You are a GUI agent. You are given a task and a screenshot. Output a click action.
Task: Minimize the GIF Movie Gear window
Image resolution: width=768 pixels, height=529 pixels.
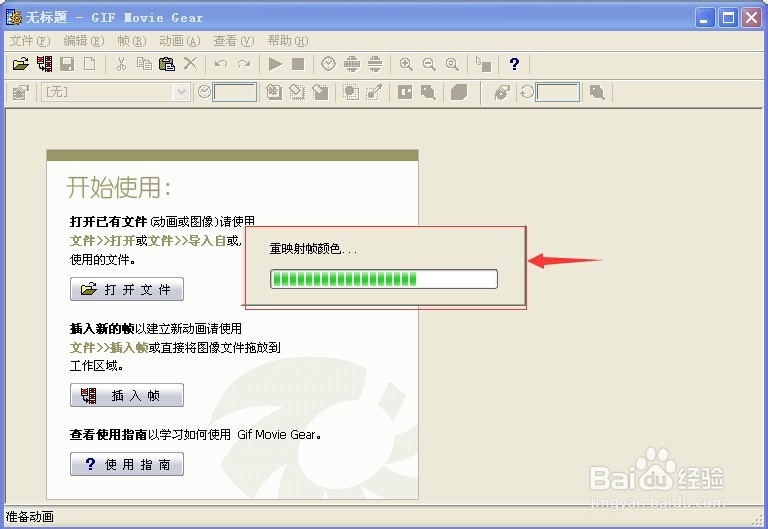(705, 18)
